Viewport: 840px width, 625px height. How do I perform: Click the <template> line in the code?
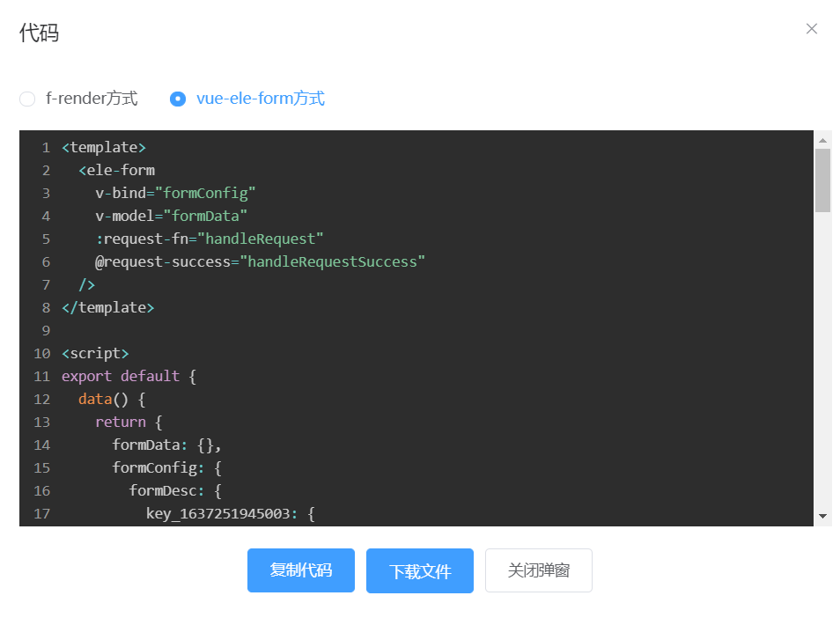104,147
